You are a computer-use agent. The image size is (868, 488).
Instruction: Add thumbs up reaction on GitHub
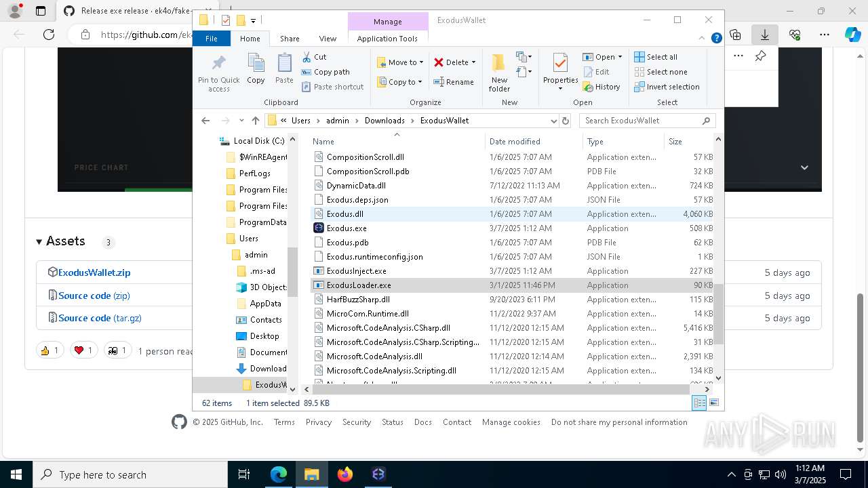pos(50,350)
